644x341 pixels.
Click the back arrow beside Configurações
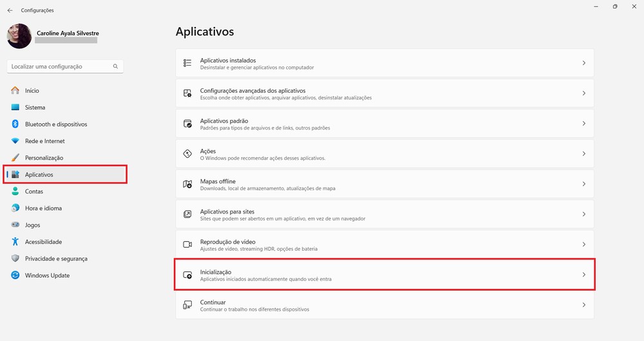[x=10, y=10]
